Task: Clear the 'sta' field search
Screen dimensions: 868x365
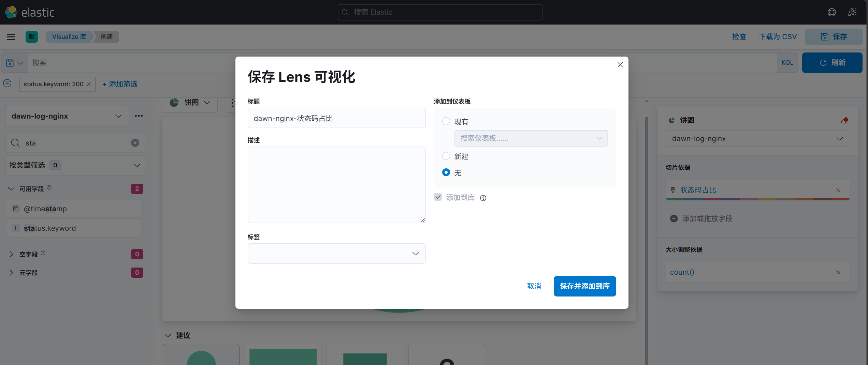Action: (x=135, y=143)
